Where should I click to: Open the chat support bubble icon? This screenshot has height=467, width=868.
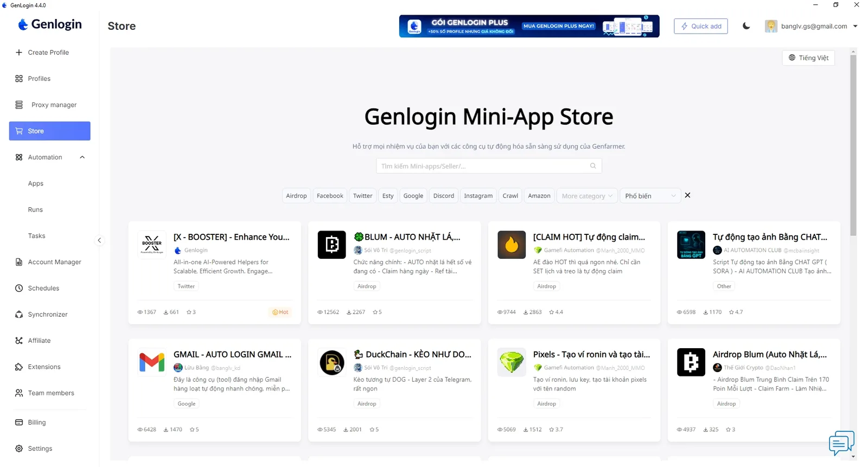click(841, 443)
